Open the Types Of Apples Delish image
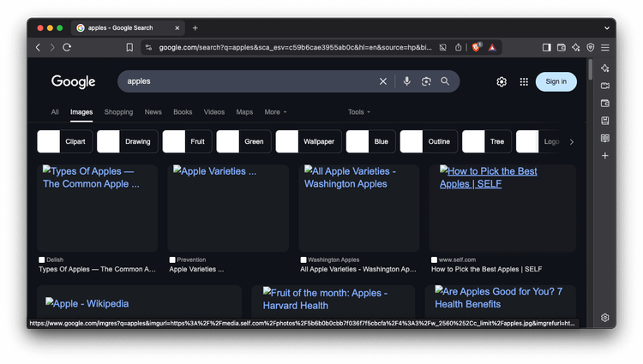643x364 pixels. pyautogui.click(x=97, y=208)
